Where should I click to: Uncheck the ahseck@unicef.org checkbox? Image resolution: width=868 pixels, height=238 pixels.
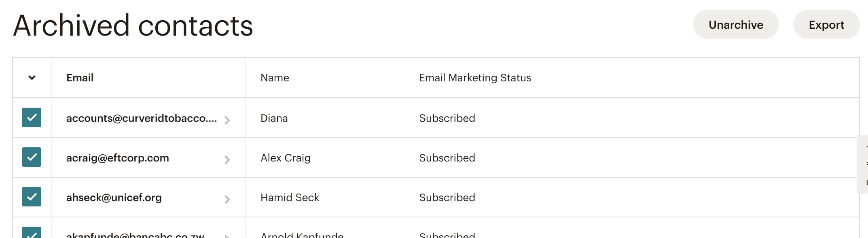coord(32,197)
